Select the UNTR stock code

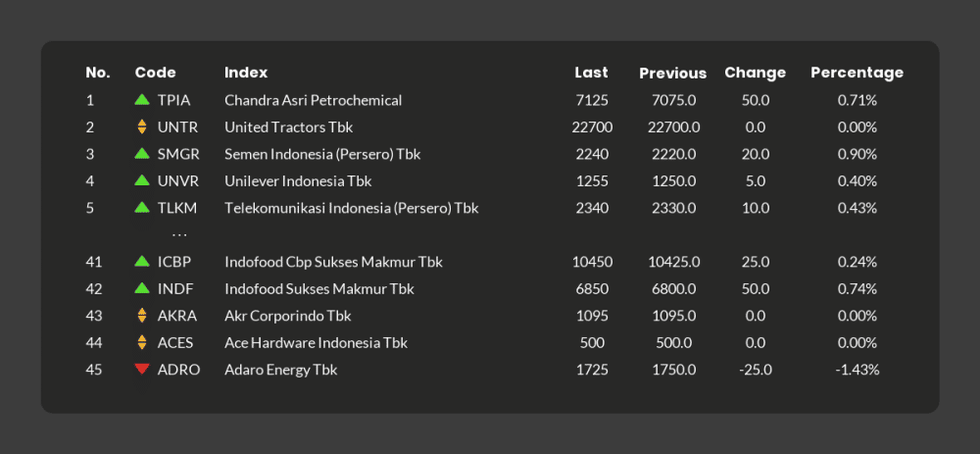(x=177, y=127)
